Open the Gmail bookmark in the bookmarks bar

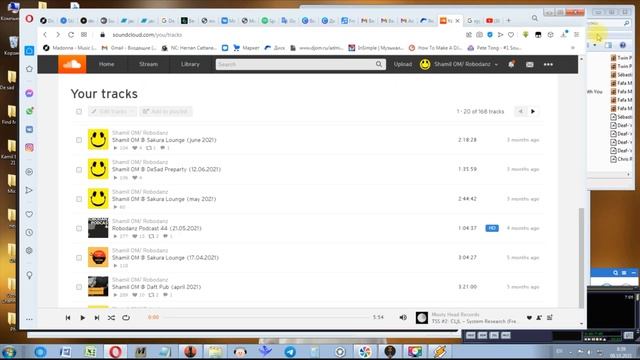[129, 48]
